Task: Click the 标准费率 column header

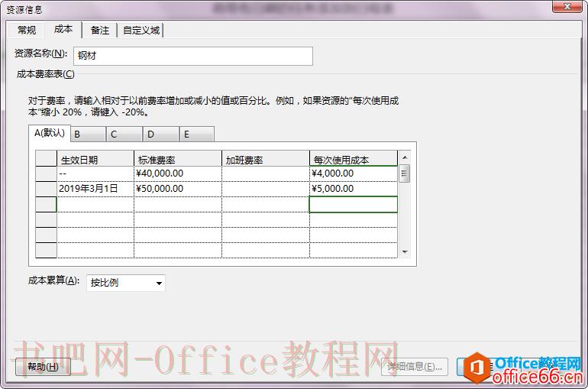Action: click(x=178, y=159)
